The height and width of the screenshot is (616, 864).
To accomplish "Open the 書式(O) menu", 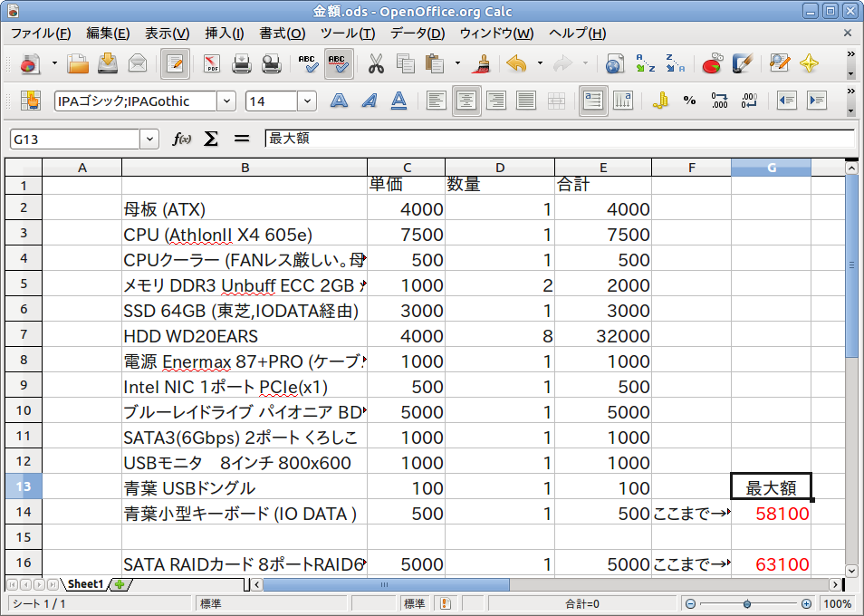I will (282, 34).
